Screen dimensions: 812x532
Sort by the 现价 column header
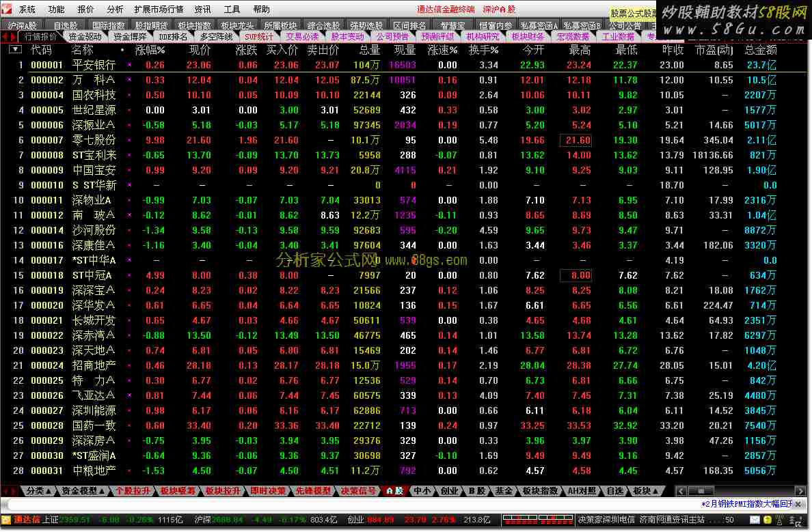point(200,51)
